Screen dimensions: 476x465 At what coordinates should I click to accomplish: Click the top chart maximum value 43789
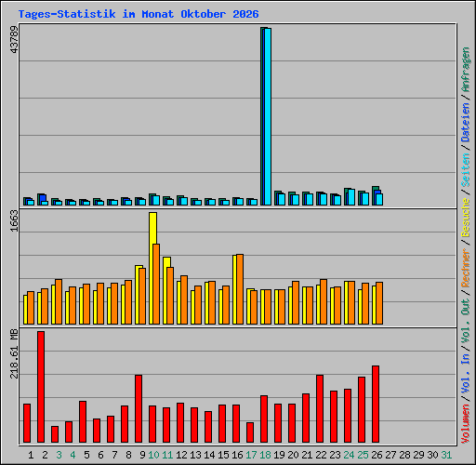tap(14, 39)
